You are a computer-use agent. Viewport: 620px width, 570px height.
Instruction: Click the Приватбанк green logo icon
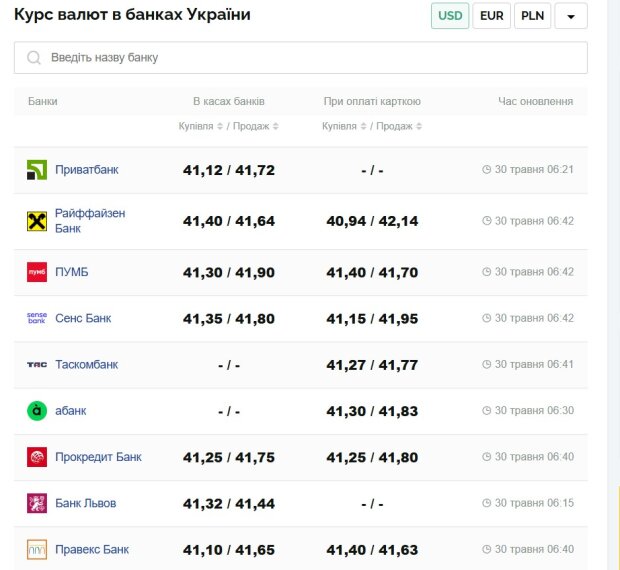pyautogui.click(x=37, y=170)
